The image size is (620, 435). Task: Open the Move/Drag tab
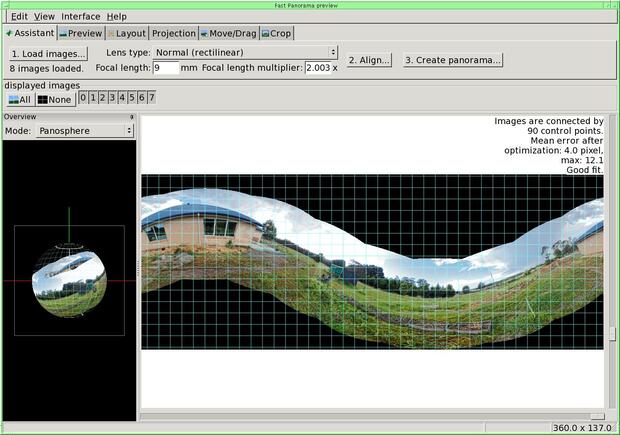228,33
